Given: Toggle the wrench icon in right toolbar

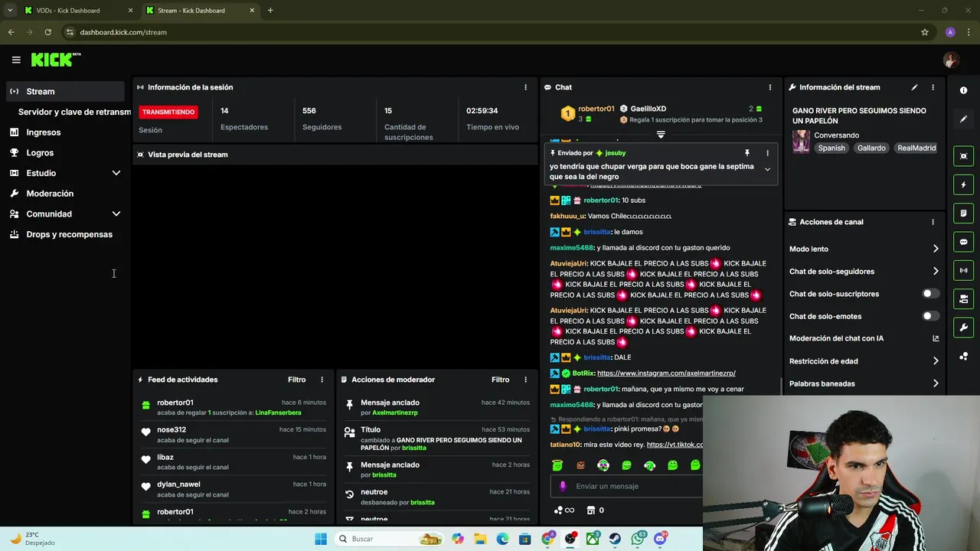Looking at the screenshot, I should [x=963, y=328].
